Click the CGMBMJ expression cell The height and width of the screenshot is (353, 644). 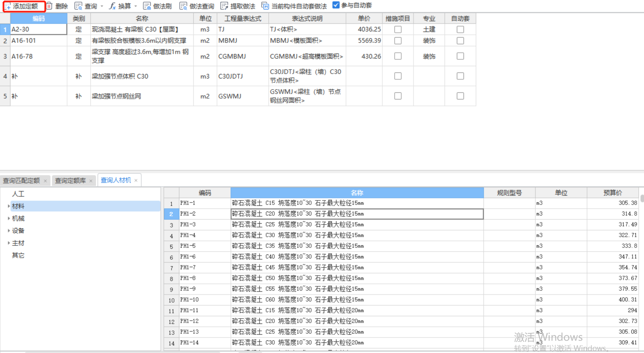243,56
